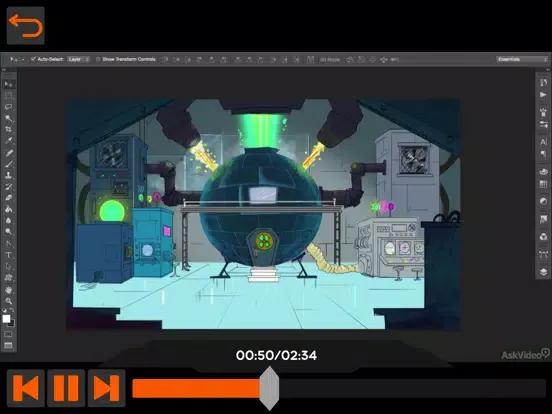Click the 3D Mode label in the options bar
The width and height of the screenshot is (552, 414).
[x=330, y=59]
